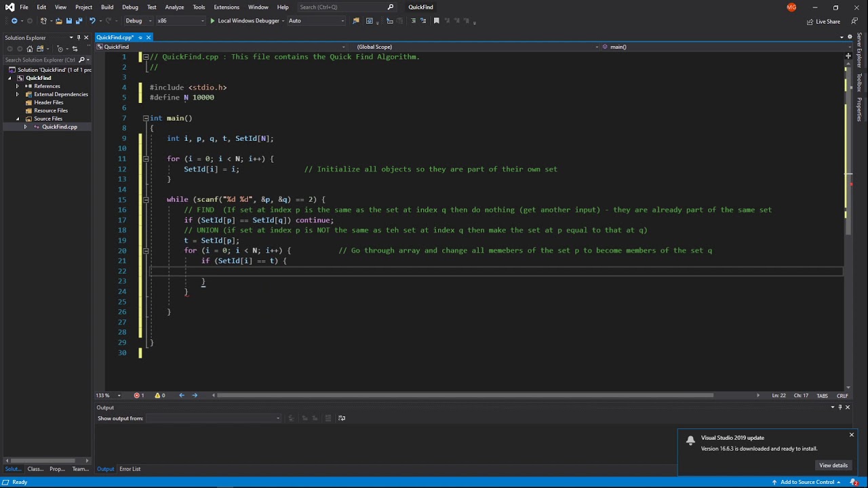868x488 pixels.
Task: Collapse the main() function outline
Action: click(x=146, y=119)
